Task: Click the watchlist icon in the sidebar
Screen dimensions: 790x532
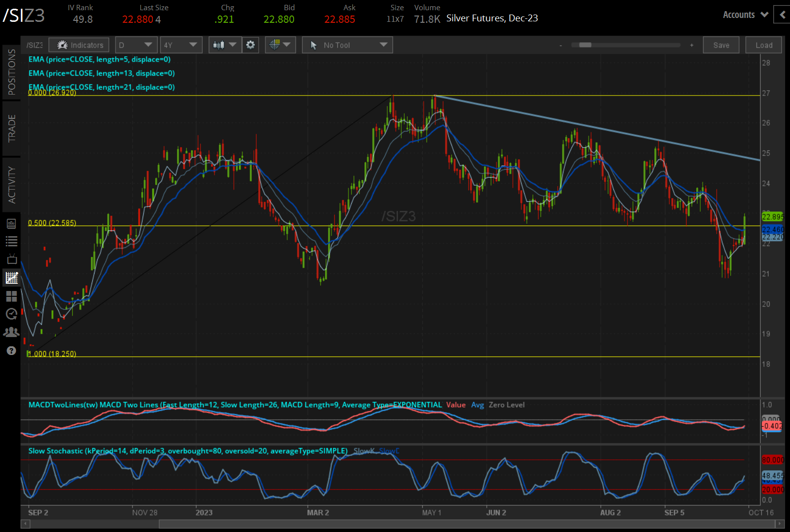Action: [12, 241]
